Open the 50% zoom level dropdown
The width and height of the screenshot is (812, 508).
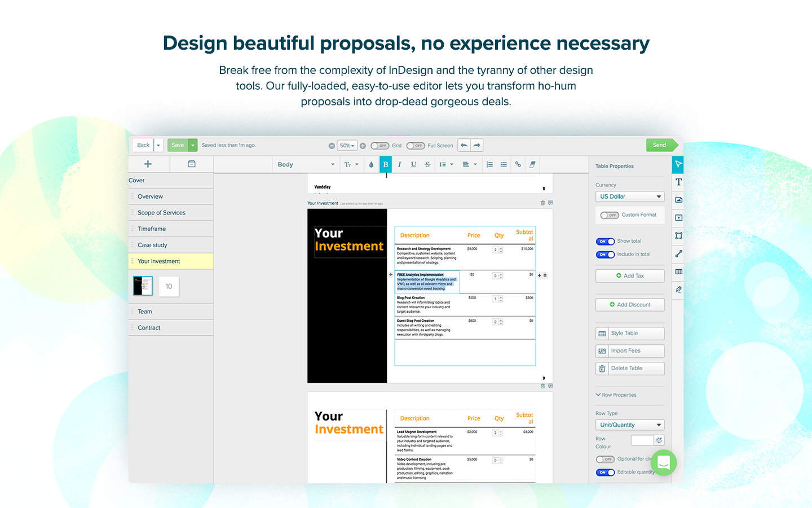click(347, 146)
